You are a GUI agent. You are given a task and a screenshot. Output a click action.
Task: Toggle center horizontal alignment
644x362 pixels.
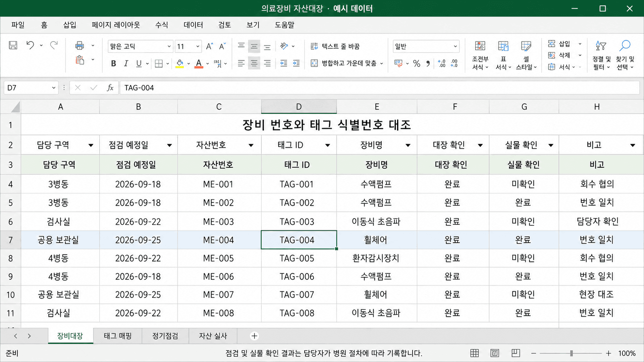(254, 63)
